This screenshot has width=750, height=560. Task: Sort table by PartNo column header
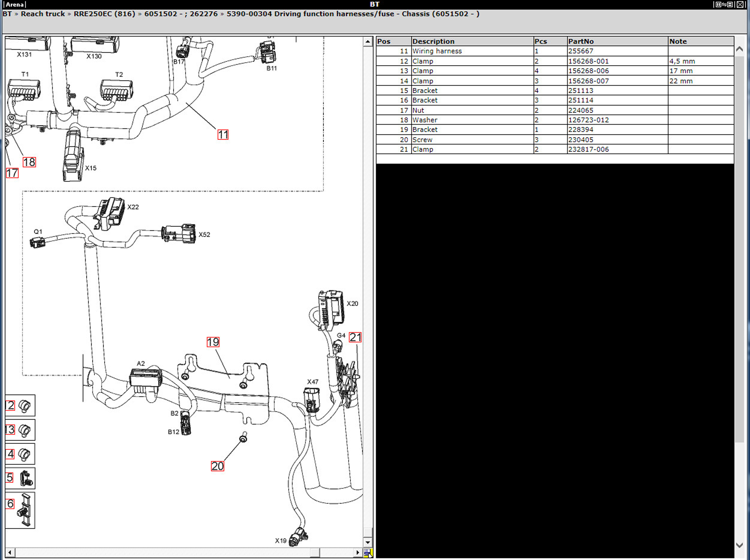[580, 41]
